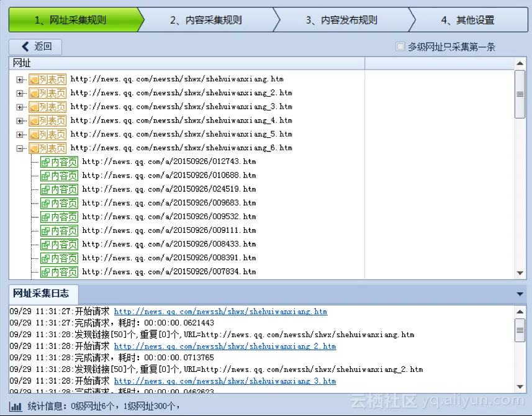Enable 多级网址只采集第一条 checkbox
This screenshot has width=532, height=416.
coord(400,46)
